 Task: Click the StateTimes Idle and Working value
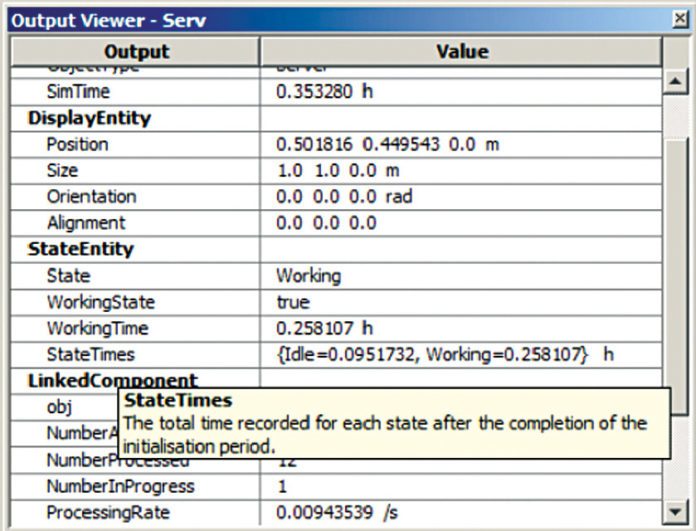click(445, 354)
